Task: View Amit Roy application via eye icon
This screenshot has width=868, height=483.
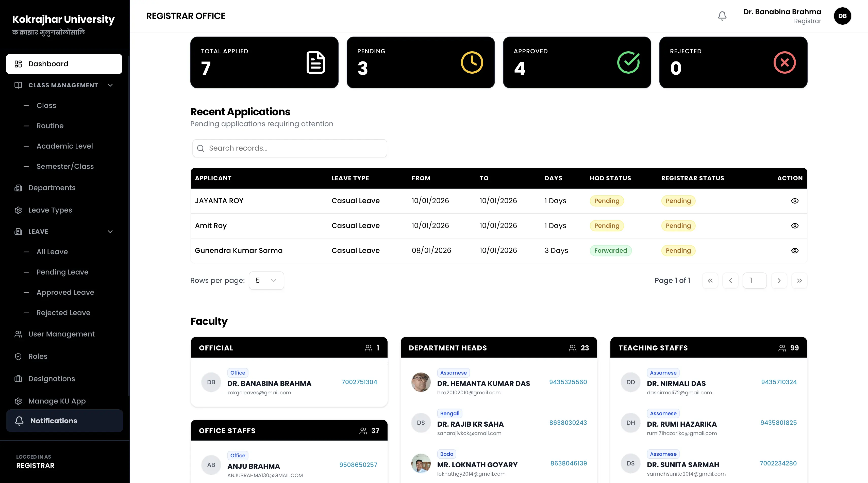Action: pos(795,226)
